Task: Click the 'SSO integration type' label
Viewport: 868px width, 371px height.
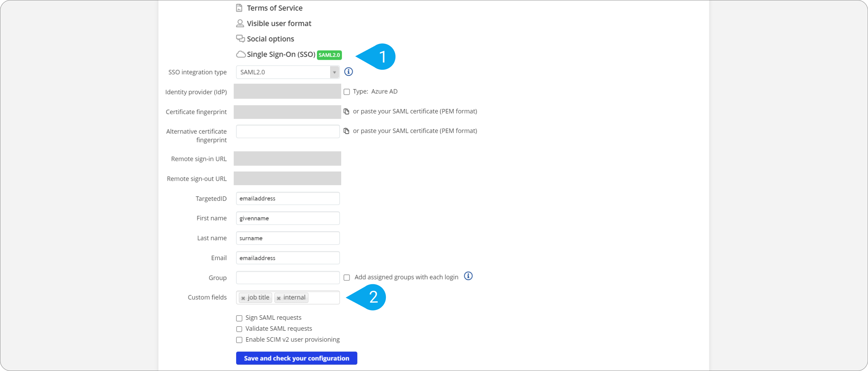Action: coord(197,72)
